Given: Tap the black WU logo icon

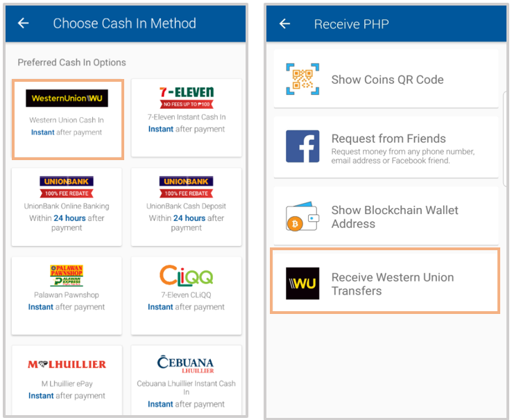Looking at the screenshot, I should point(302,283).
